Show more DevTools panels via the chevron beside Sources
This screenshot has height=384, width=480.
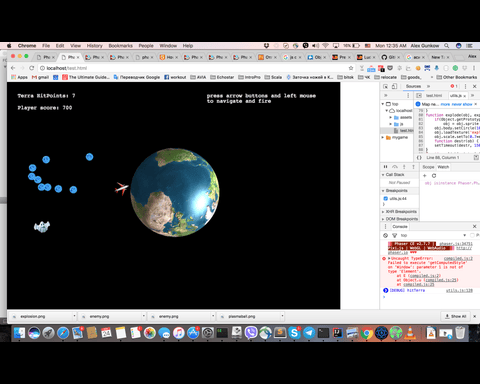(x=429, y=86)
